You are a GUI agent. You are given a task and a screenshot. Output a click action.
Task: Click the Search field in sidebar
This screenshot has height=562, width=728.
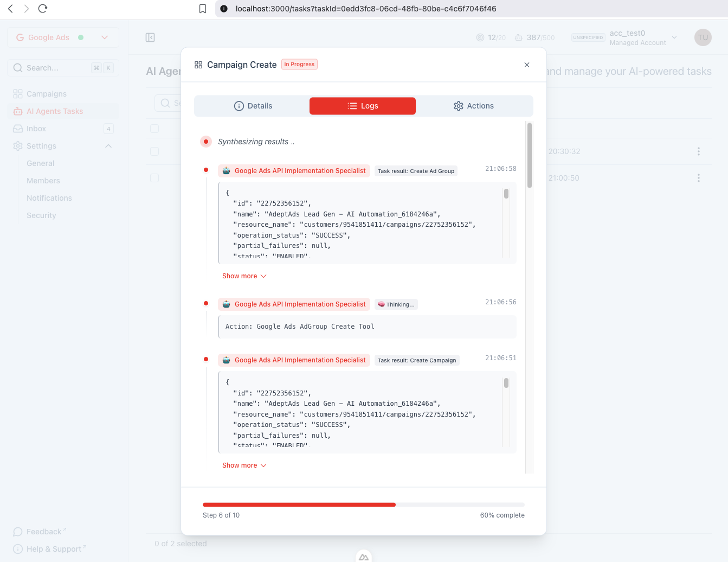(63, 68)
